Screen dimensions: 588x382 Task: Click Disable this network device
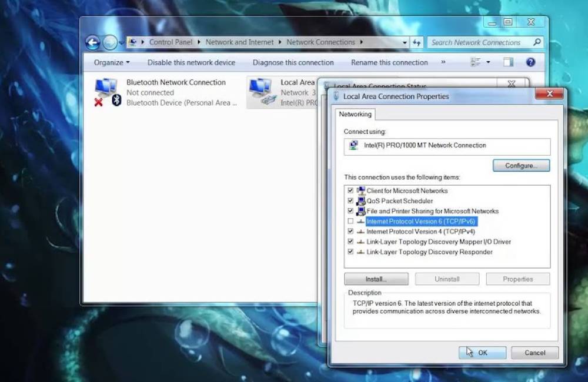pos(191,63)
